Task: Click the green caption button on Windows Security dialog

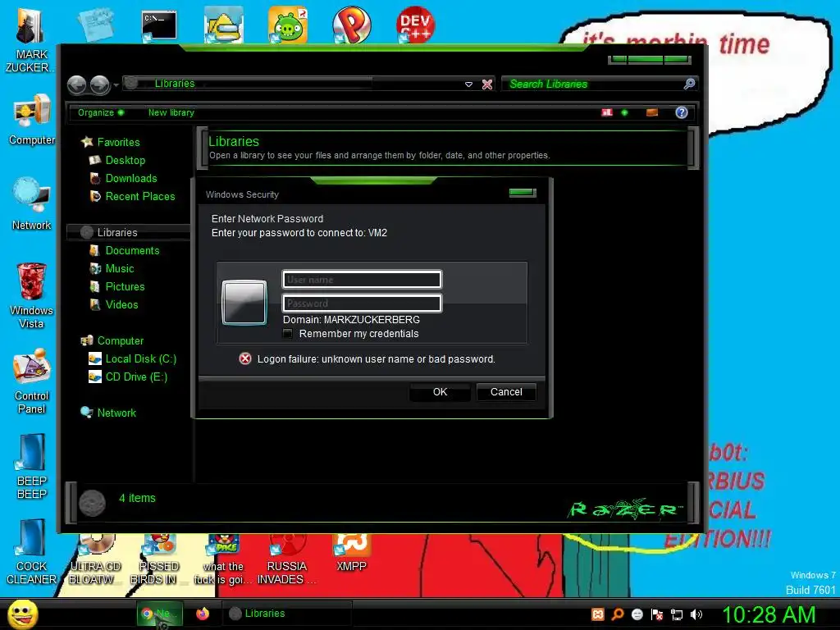Action: click(x=523, y=193)
